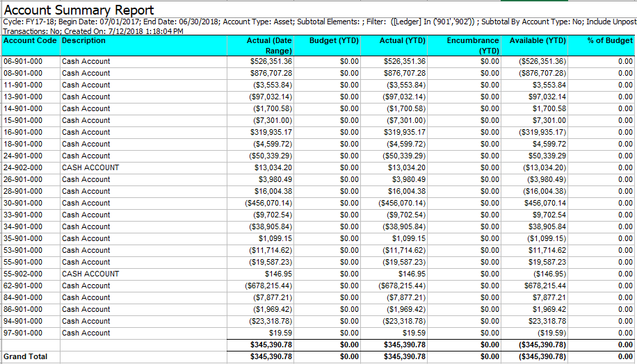
Task: Select account code 33-901-000
Action: point(23,215)
